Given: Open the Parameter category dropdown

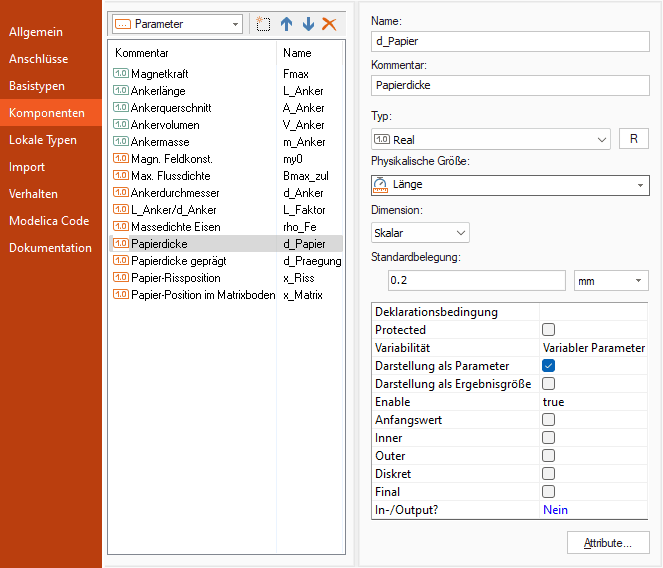Looking at the screenshot, I should [178, 24].
